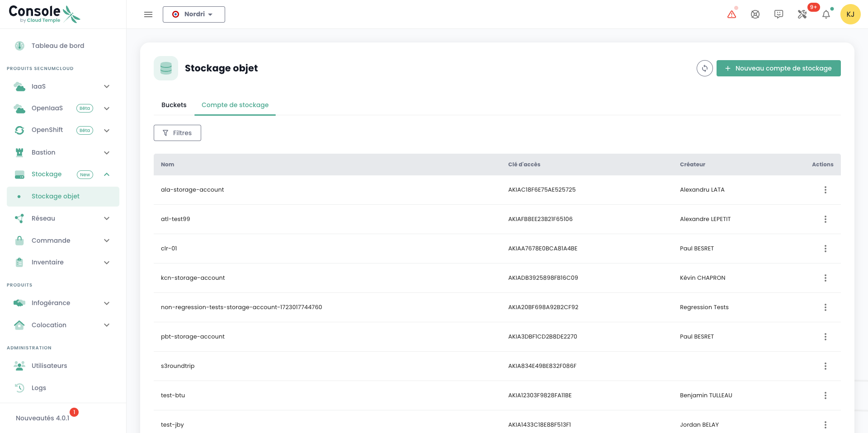Sort table by the Nom column header

click(167, 165)
